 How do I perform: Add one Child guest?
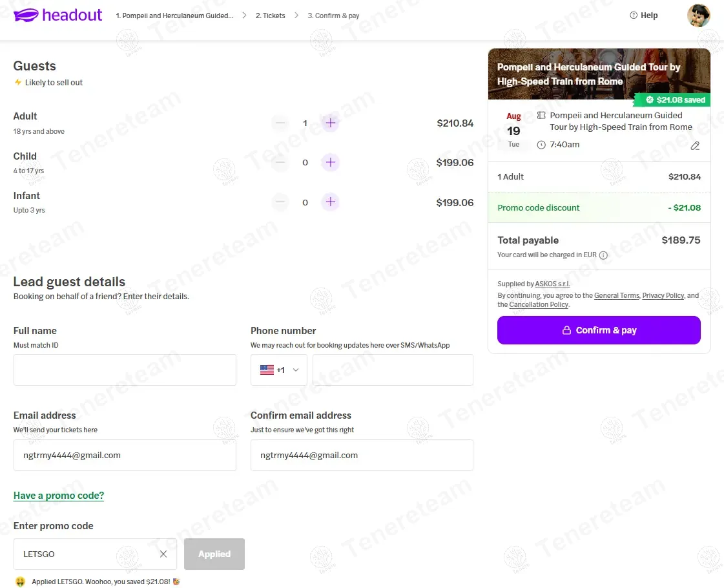pyautogui.click(x=331, y=163)
